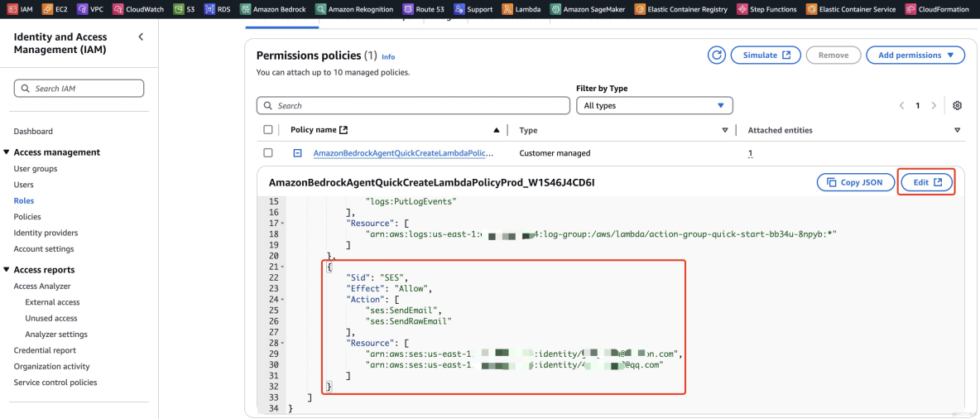Open the Amazon Rekognition shortcut
980x419 pixels.
coord(355,9)
